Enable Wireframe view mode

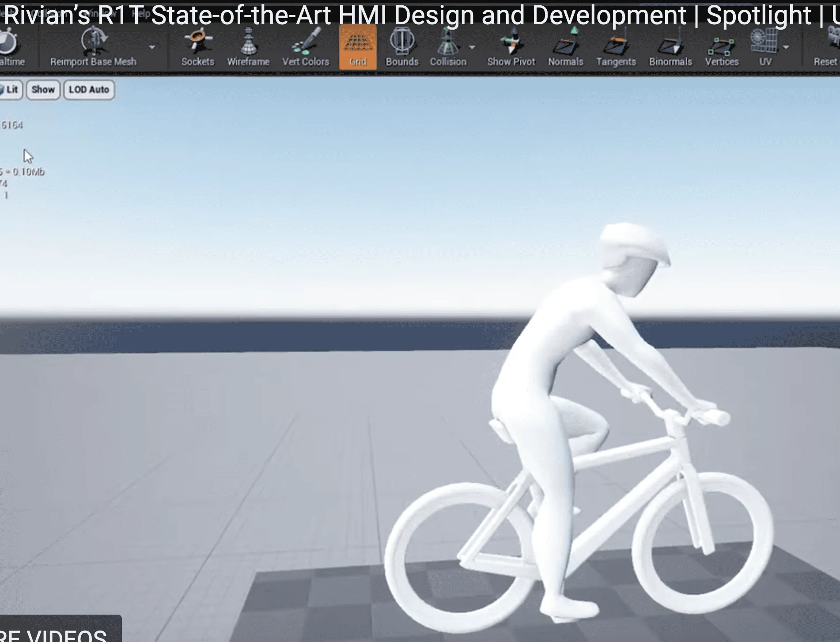248,47
